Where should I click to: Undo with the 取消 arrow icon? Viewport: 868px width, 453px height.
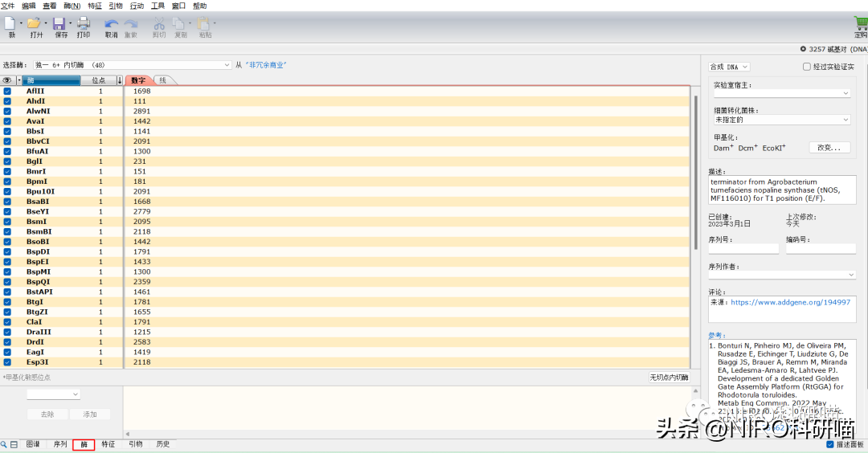coord(111,24)
